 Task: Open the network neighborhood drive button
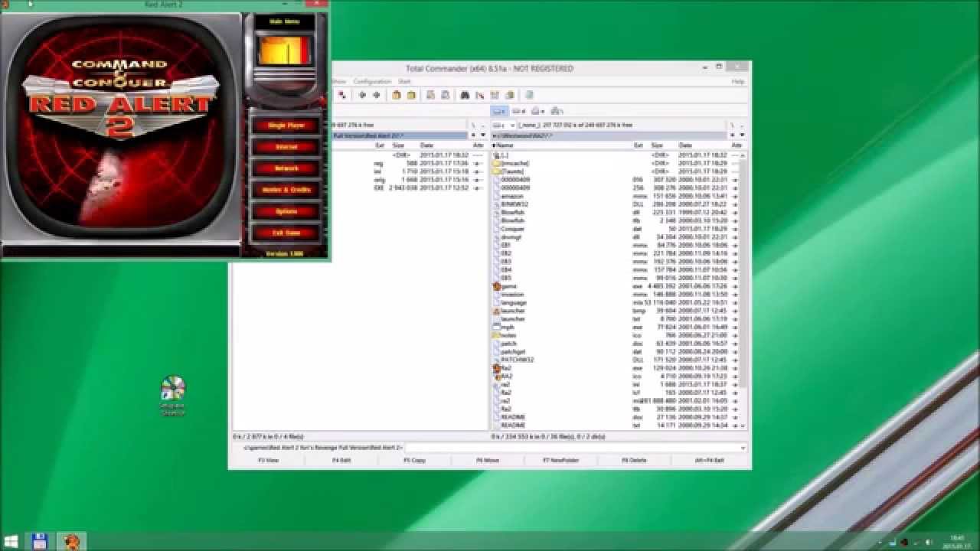[557, 111]
